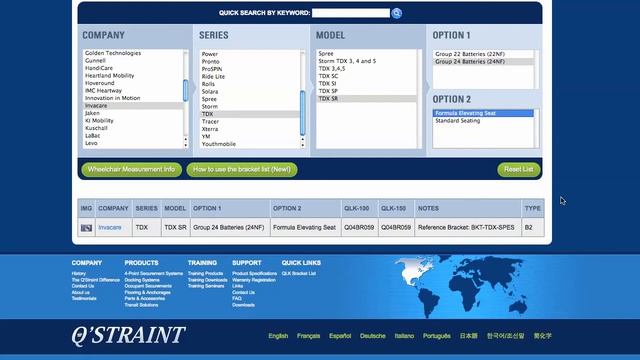This screenshot has width=640, height=360.
Task: Select Ride Lite series
Action: (x=213, y=76)
